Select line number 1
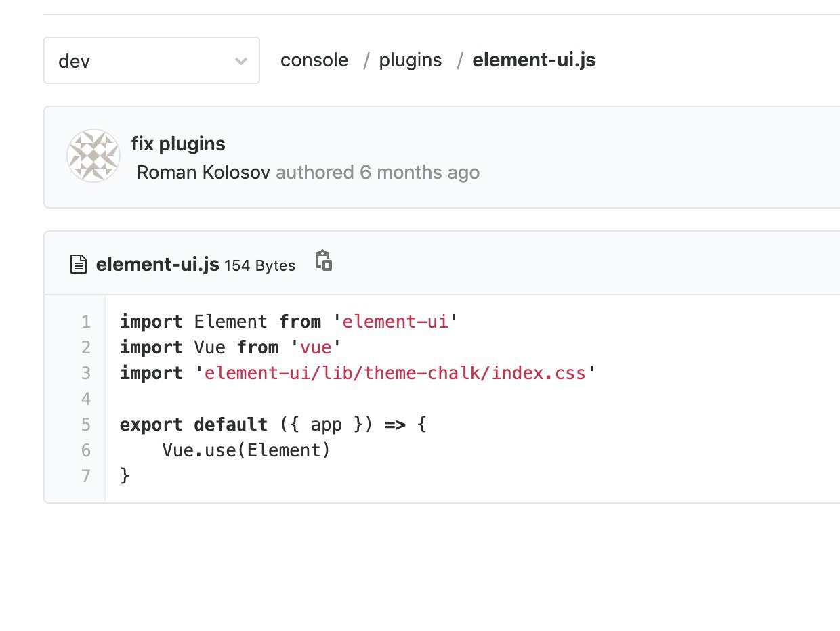The image size is (840, 631). click(85, 322)
